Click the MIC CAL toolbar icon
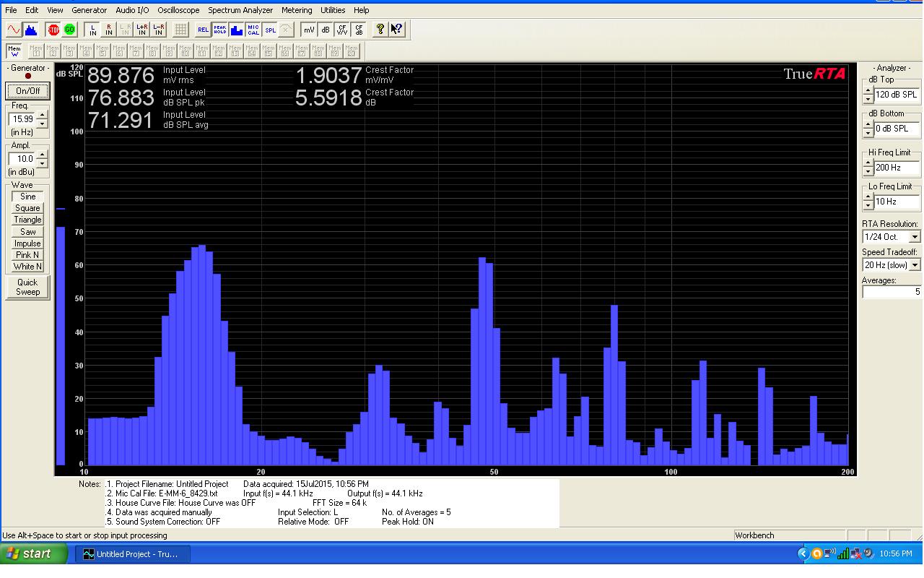 pos(253,30)
